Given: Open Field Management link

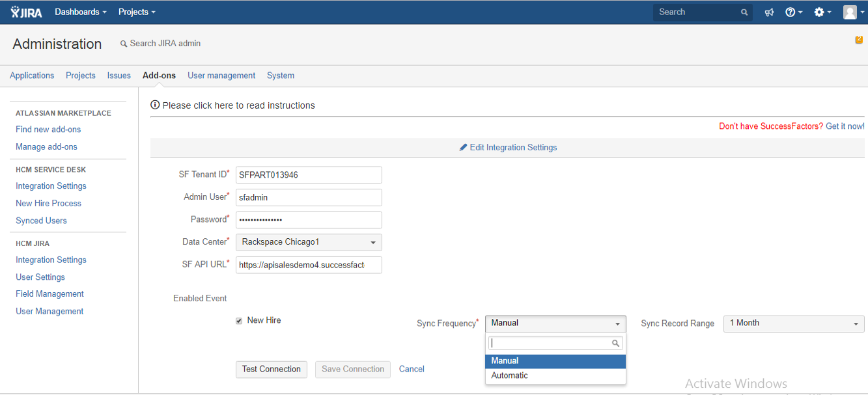Looking at the screenshot, I should coord(49,294).
